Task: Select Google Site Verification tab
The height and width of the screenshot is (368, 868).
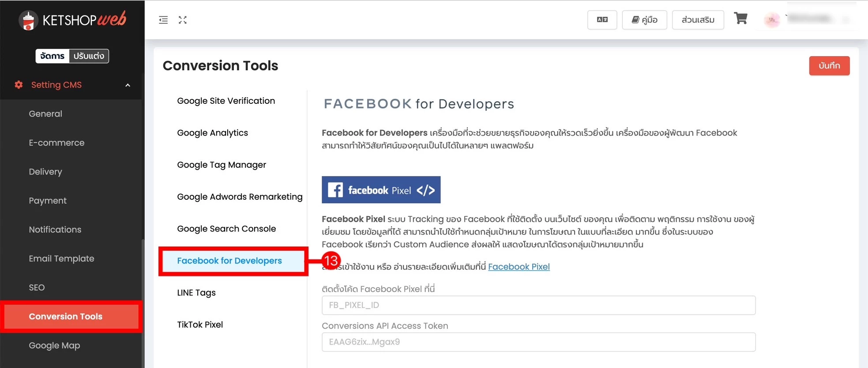Action: pyautogui.click(x=226, y=101)
